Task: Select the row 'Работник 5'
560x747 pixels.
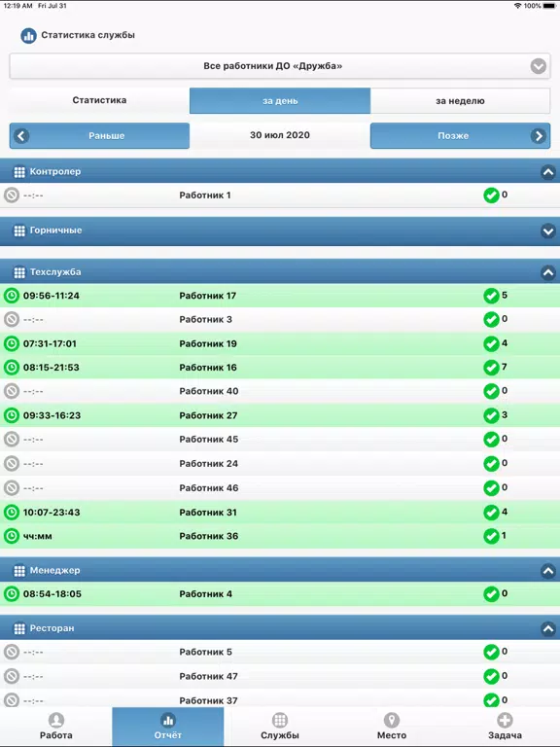Action: 280,652
